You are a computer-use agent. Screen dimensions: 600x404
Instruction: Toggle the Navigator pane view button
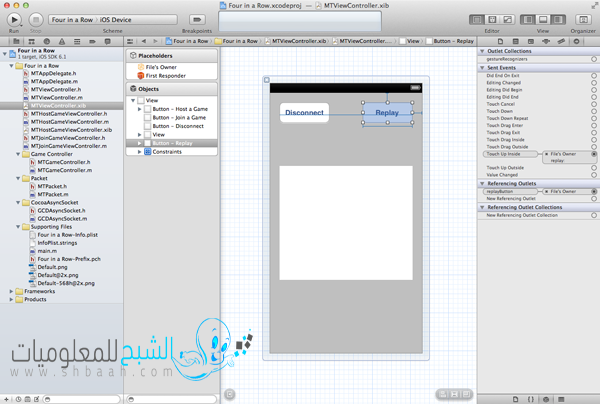pos(528,20)
